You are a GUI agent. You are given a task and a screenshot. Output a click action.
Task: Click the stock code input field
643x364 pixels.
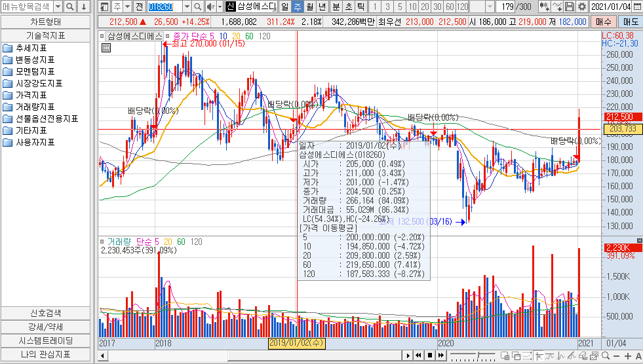point(165,7)
